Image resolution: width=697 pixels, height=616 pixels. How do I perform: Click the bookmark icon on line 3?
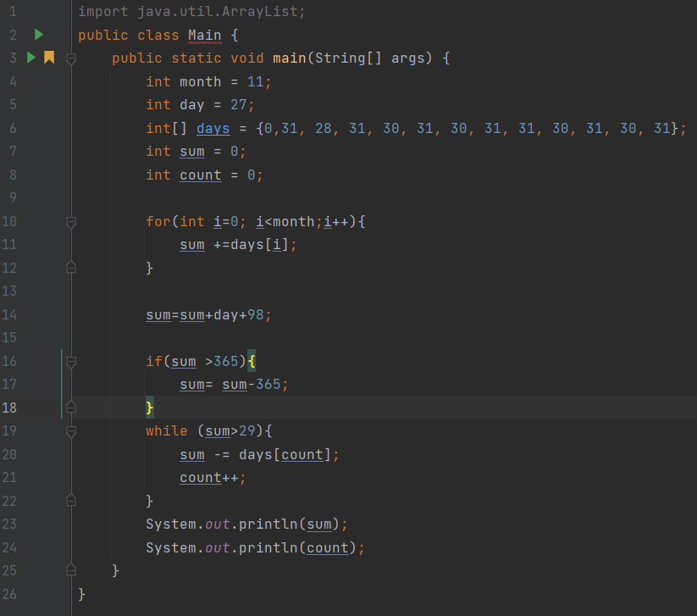49,58
